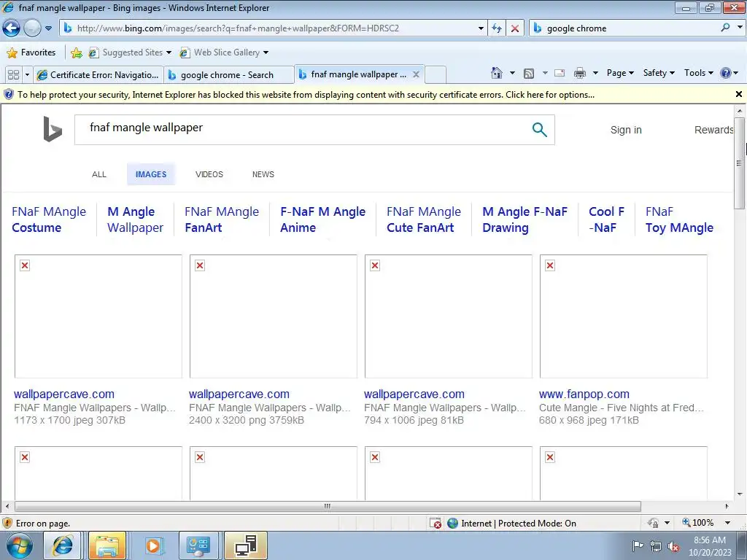Click the Bing search magnifier button

tap(539, 129)
